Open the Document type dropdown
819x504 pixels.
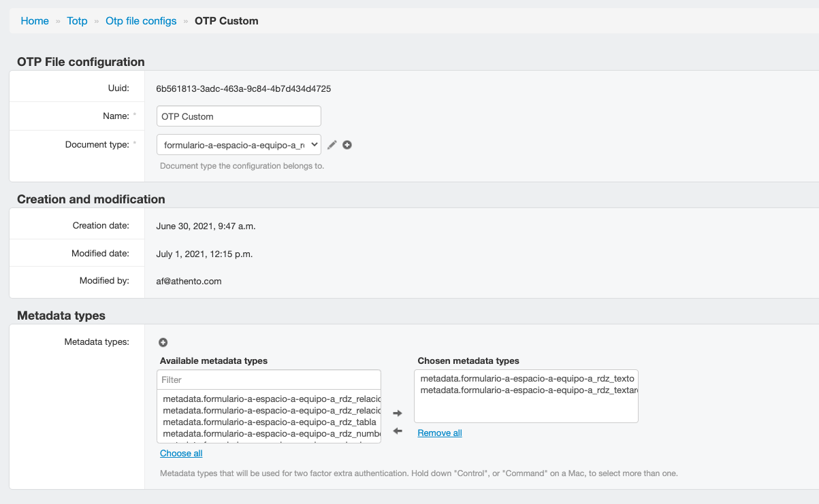point(238,145)
